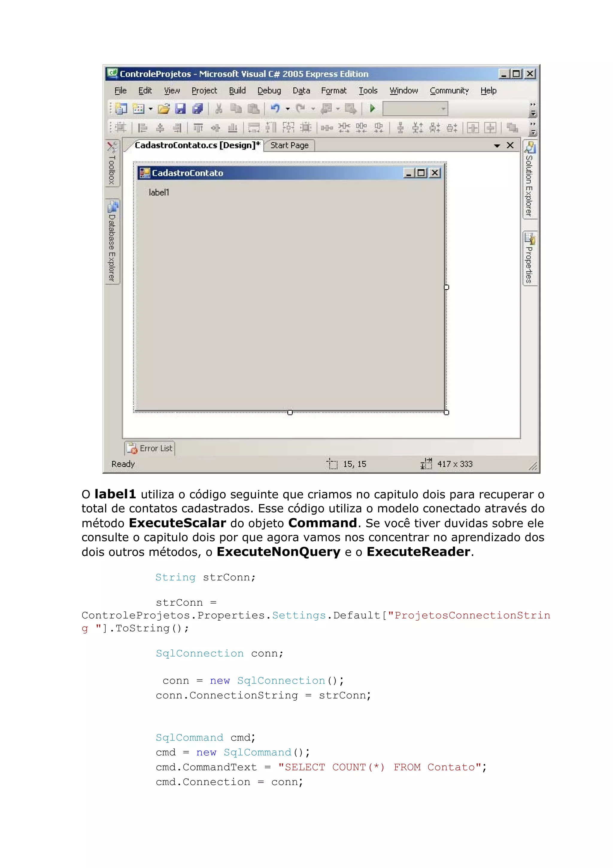Click the Cut scissors icon
Screen dimensions: 613x868
(x=219, y=109)
